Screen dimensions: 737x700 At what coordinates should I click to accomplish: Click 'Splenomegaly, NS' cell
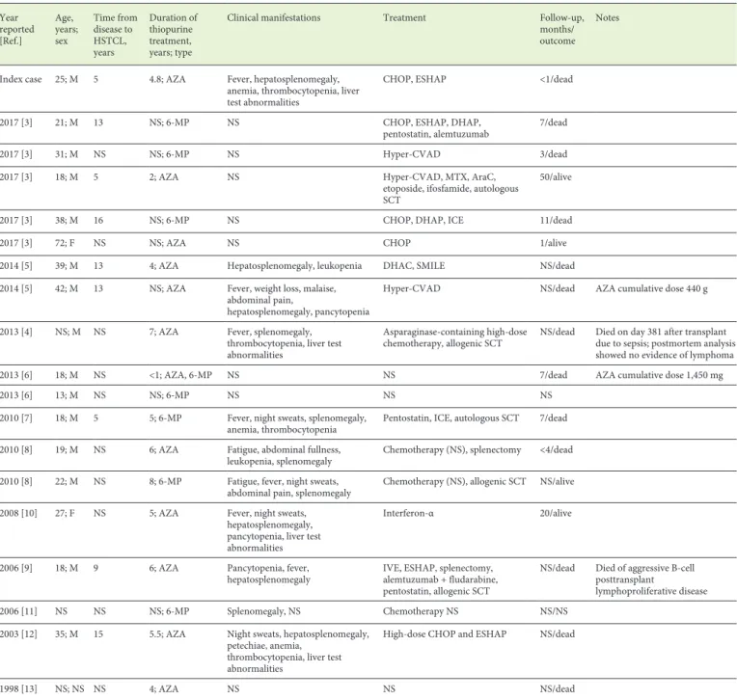(263, 611)
